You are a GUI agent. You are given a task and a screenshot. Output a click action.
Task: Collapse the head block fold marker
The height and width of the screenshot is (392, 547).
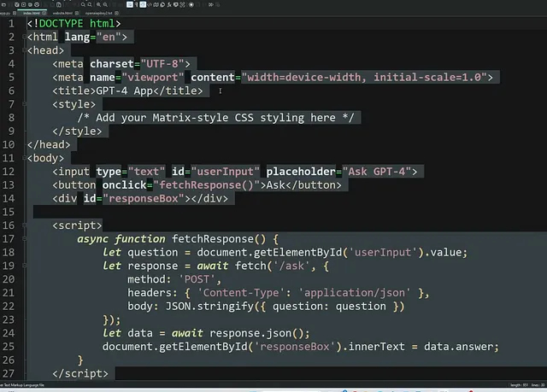(25, 50)
